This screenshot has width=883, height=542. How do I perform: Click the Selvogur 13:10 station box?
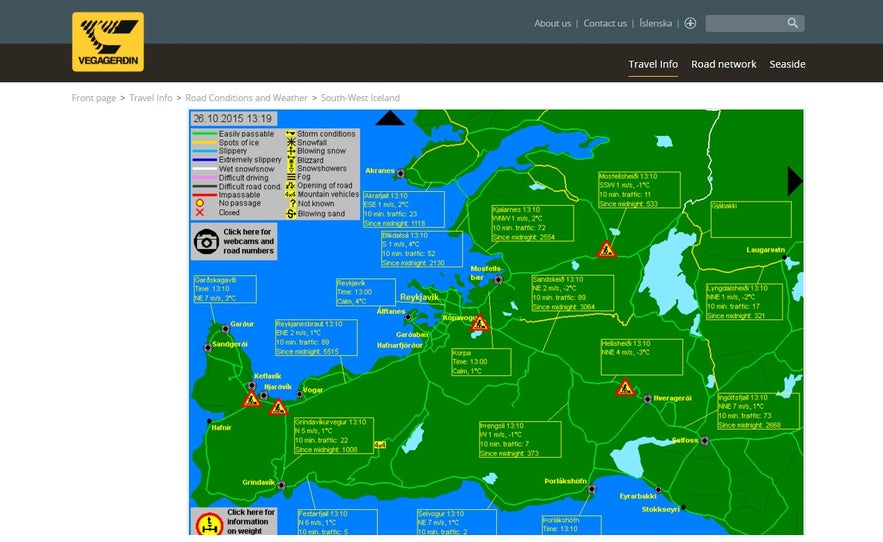tap(456, 522)
